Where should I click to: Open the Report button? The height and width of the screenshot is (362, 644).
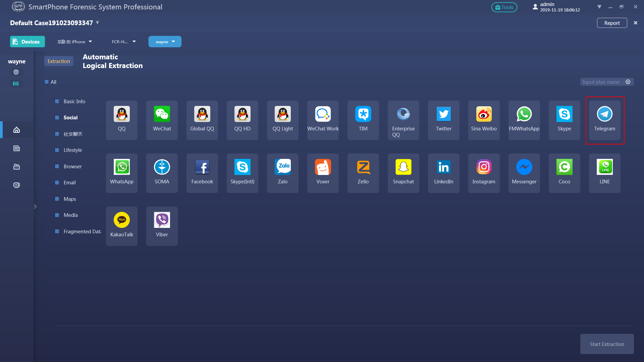coord(612,23)
